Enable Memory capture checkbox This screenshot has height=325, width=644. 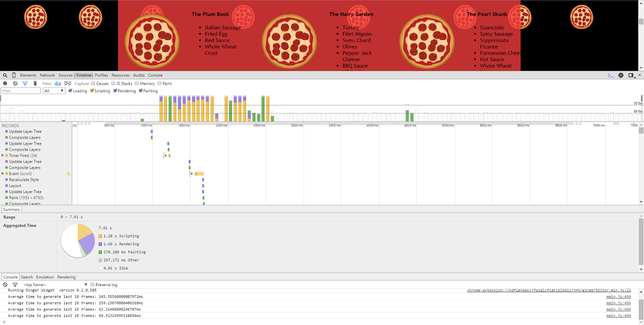137,83
